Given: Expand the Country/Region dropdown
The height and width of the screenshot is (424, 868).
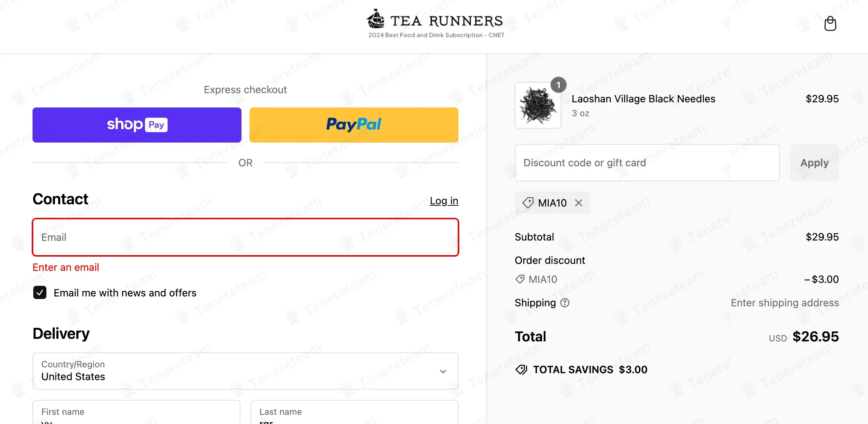Looking at the screenshot, I should tap(245, 371).
